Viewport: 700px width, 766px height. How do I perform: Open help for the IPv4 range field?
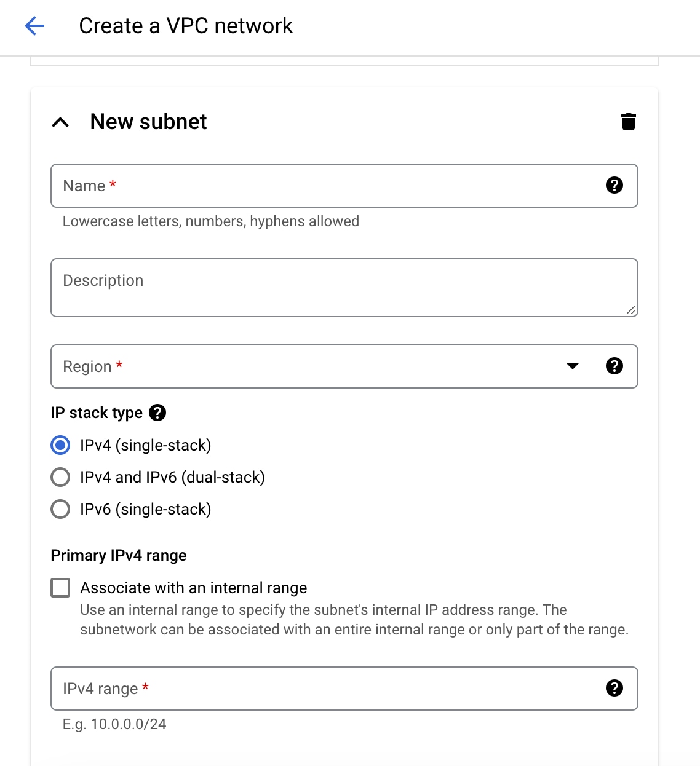(614, 688)
